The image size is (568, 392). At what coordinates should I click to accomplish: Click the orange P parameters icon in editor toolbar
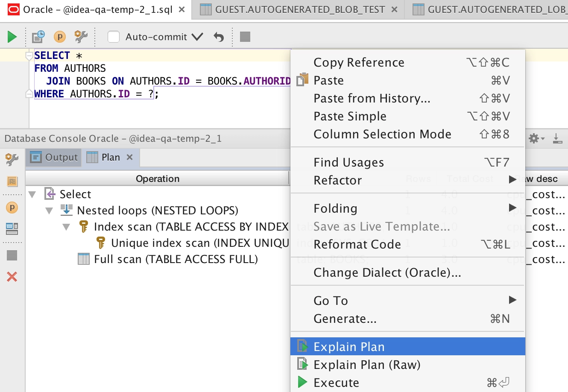60,37
